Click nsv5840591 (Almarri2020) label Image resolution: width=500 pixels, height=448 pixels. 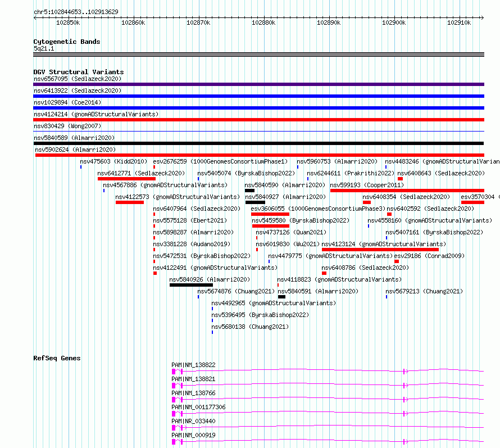tap(318, 291)
